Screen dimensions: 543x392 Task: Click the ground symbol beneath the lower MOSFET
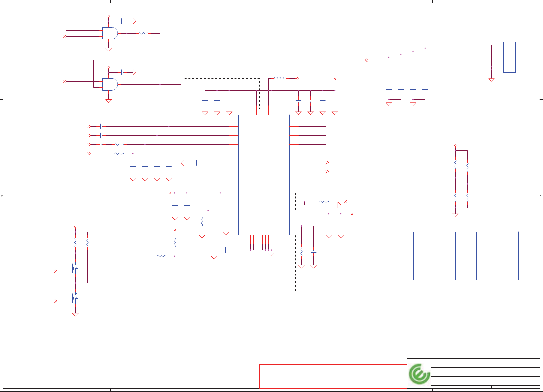[75, 315]
